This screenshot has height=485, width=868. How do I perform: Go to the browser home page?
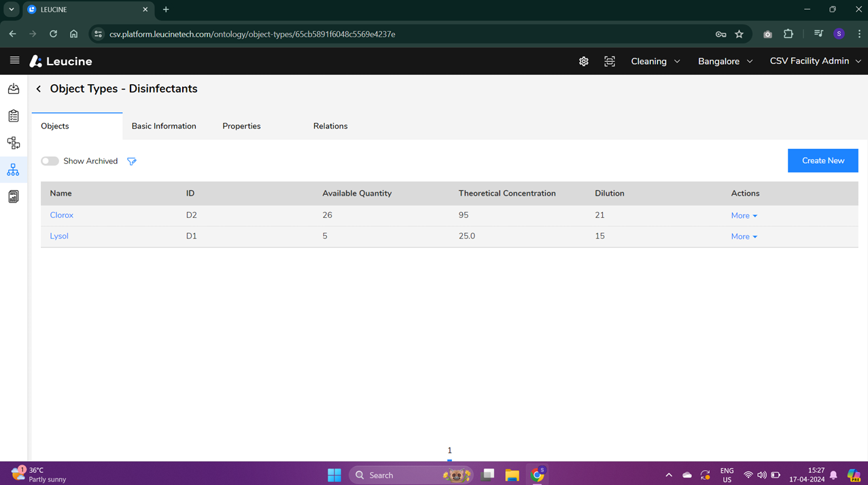(73, 34)
